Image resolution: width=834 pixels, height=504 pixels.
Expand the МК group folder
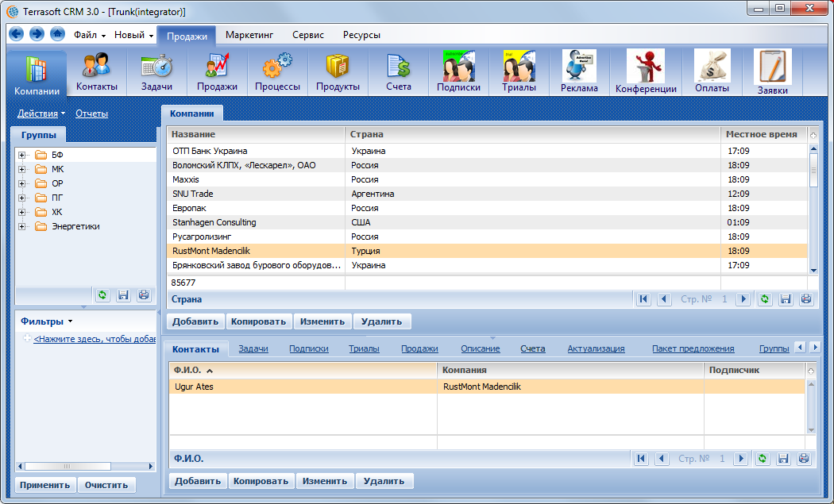[x=21, y=170]
